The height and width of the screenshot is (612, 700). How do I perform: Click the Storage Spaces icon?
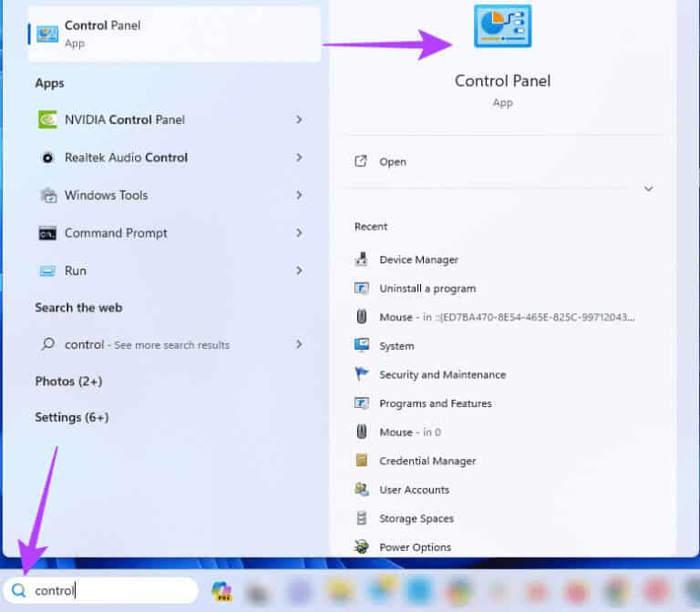[x=362, y=518]
